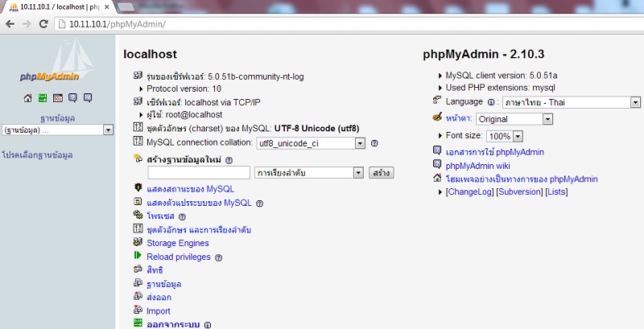Image resolution: width=644 pixels, height=329 pixels.
Task: Click the Import icon
Action: pyautogui.click(x=138, y=310)
